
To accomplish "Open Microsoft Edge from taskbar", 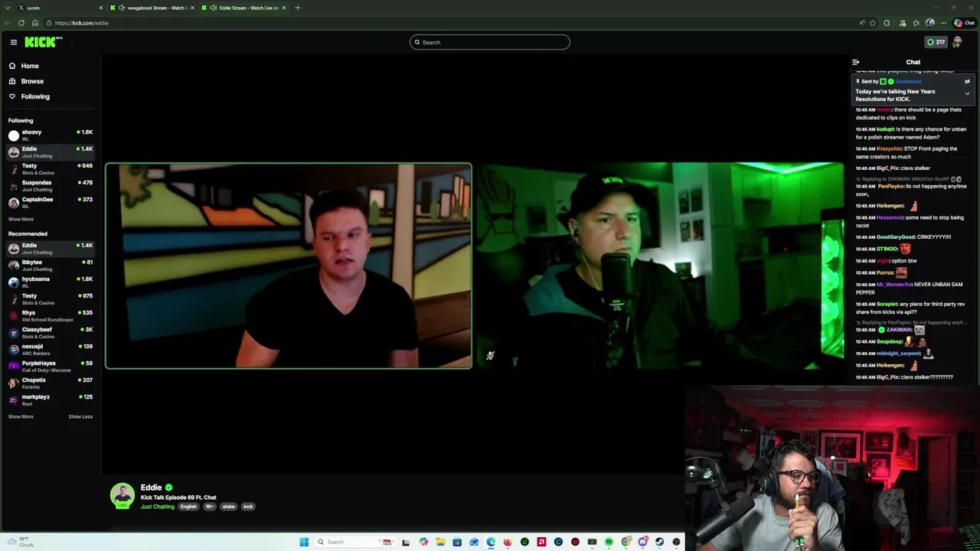I will pyautogui.click(x=491, y=542).
